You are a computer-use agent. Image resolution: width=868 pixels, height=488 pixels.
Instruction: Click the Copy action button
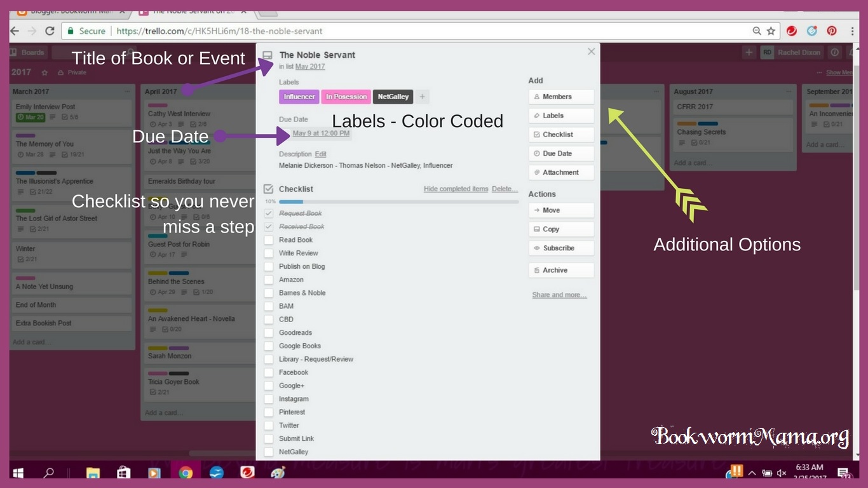tap(561, 229)
